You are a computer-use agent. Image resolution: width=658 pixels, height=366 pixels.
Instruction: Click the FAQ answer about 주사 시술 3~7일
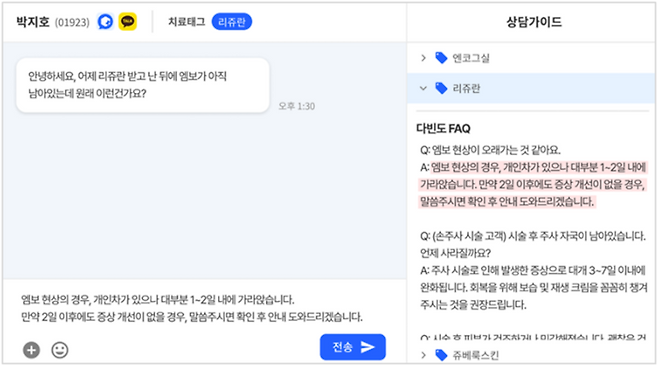534,288
